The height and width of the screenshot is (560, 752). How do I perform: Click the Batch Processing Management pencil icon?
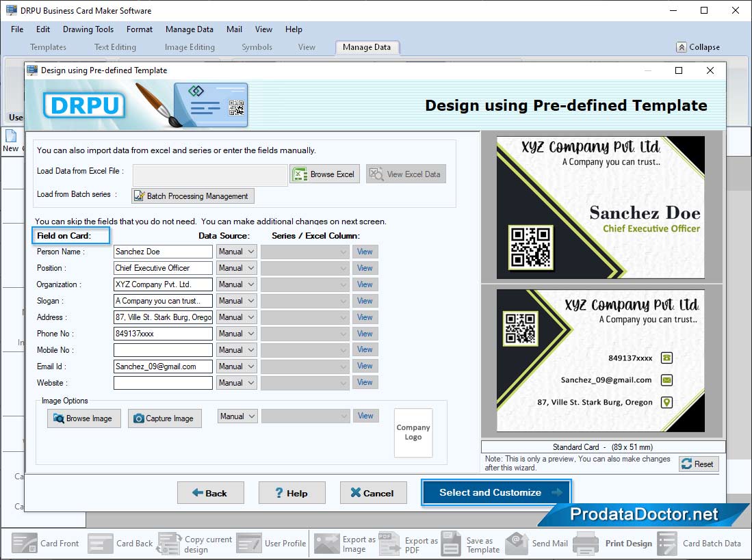[x=139, y=196]
